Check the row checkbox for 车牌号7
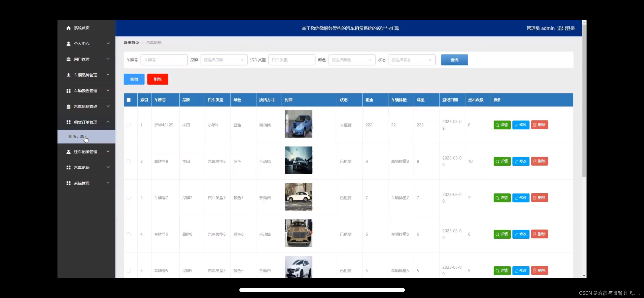The width and height of the screenshot is (644, 298). tap(129, 198)
